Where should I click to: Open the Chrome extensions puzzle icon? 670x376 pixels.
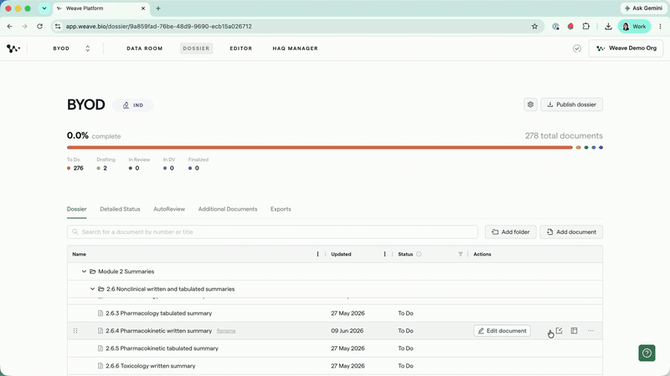pos(586,26)
